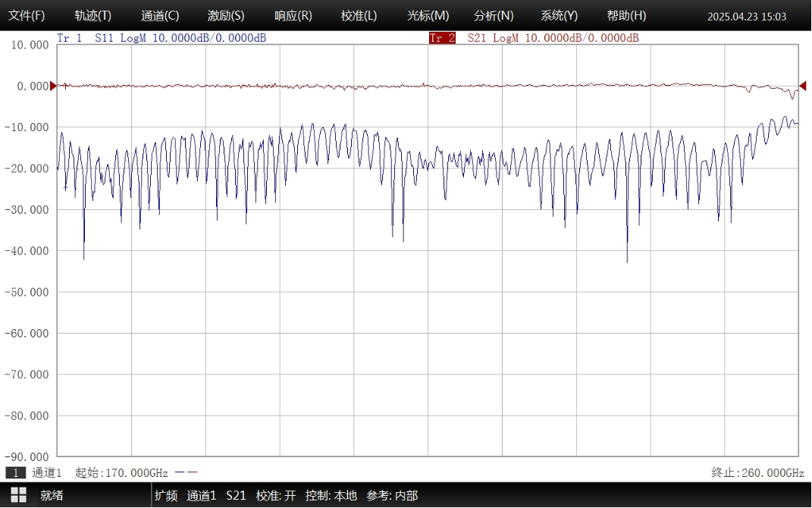The width and height of the screenshot is (812, 508).
Task: Click the right red reference level marker
Action: (803, 86)
